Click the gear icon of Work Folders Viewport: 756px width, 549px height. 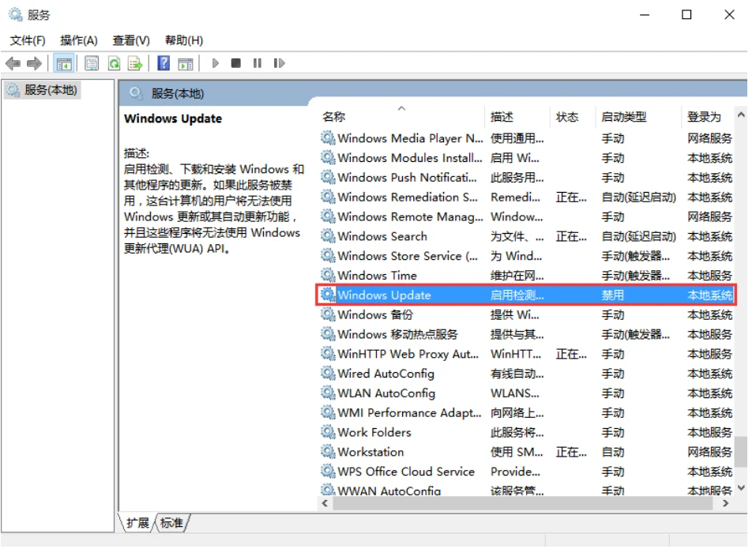(328, 432)
